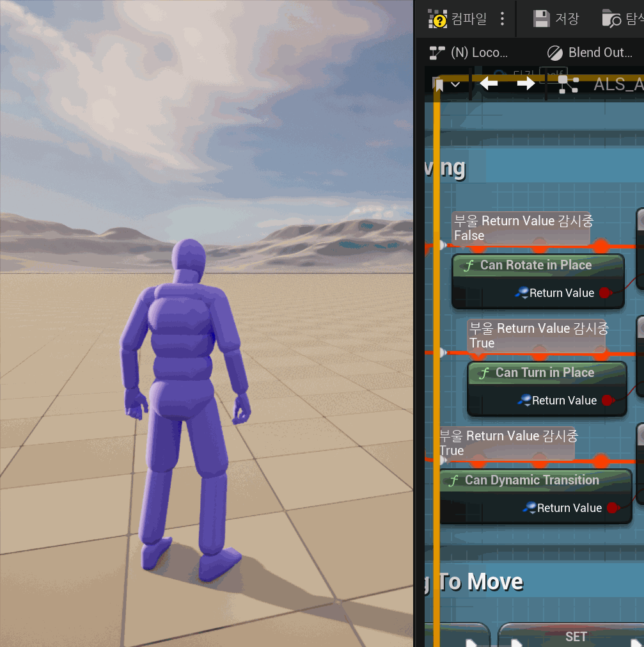Viewport: 644px width, 647px height.
Task: Click Return Value pin of Can Dynamic Transition
Action: point(613,508)
